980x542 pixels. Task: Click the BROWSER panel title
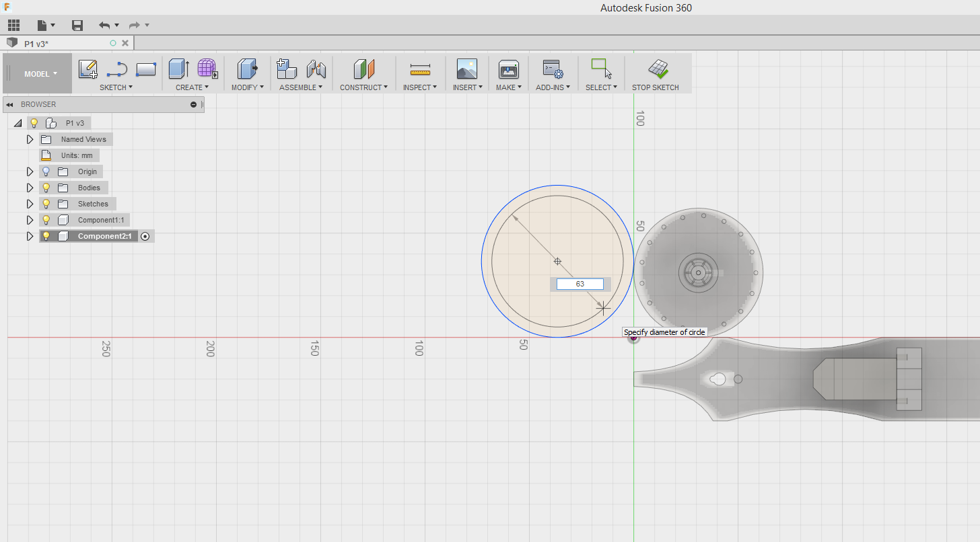[38, 104]
